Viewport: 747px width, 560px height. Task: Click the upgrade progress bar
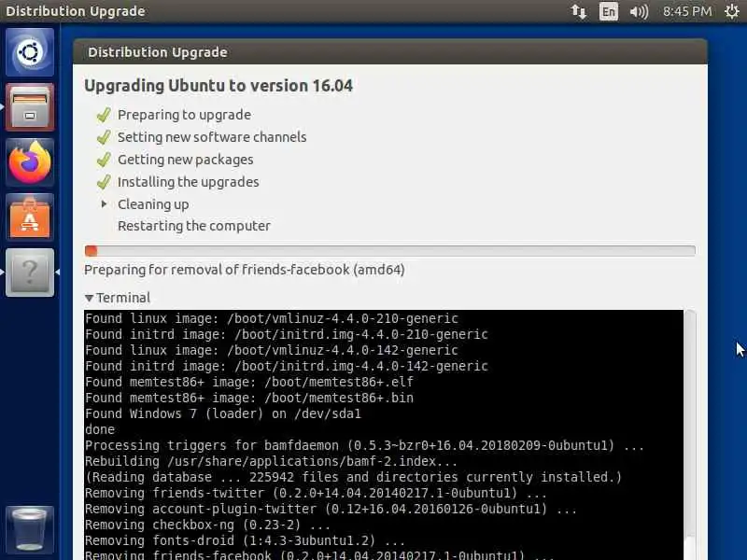(x=389, y=250)
